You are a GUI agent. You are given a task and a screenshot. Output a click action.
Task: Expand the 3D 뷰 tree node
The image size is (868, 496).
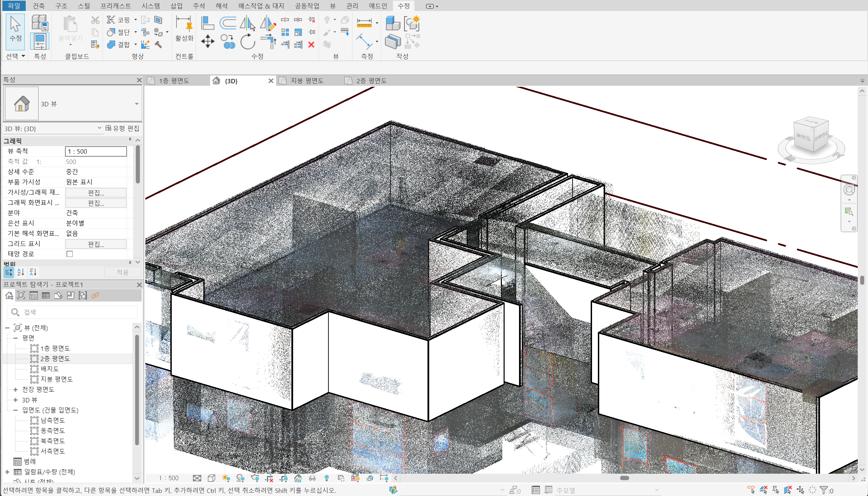coord(15,400)
